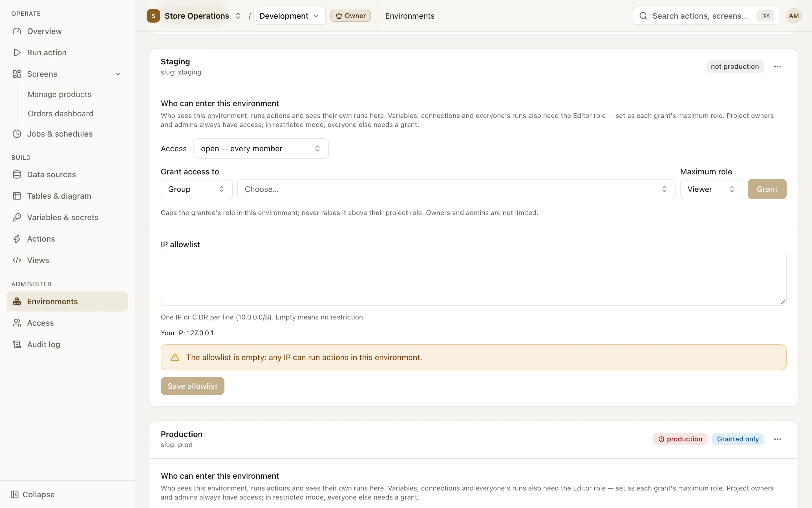Focus the IP allowlist text area

[473, 279]
